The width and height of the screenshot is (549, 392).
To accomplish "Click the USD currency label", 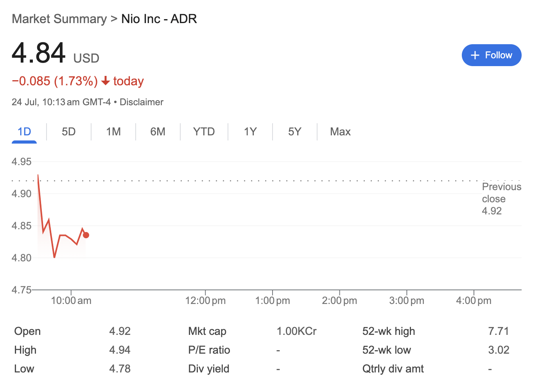I will (86, 58).
